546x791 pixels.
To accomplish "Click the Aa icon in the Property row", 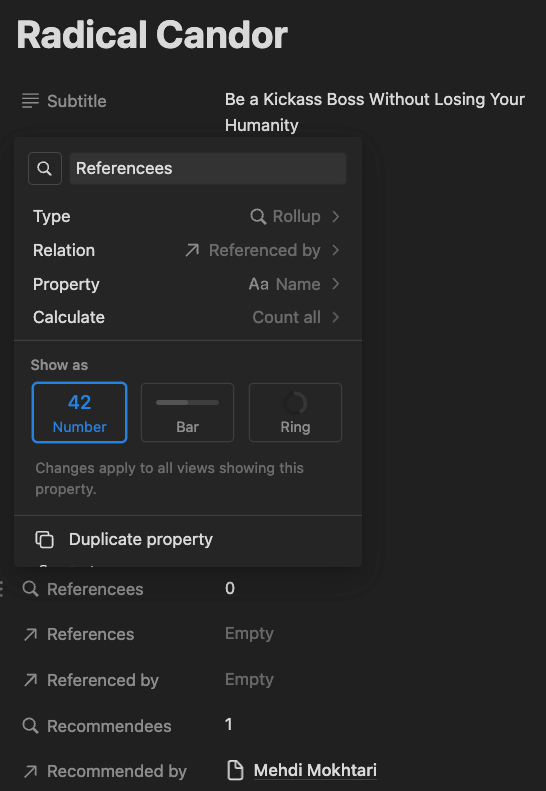I will pyautogui.click(x=258, y=284).
